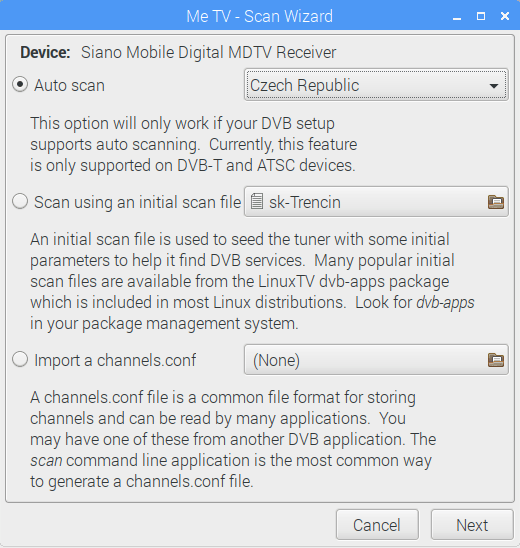Click the folder icon beside sk-Trencin

click(x=496, y=202)
